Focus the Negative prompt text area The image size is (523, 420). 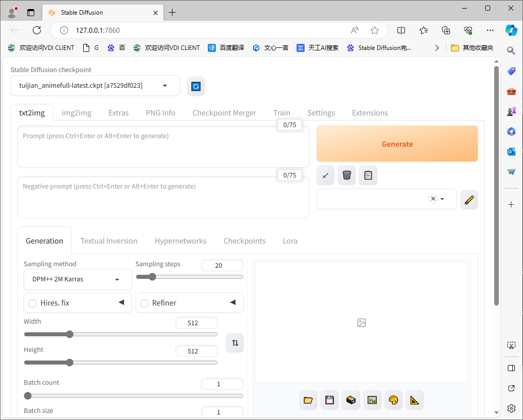163,197
